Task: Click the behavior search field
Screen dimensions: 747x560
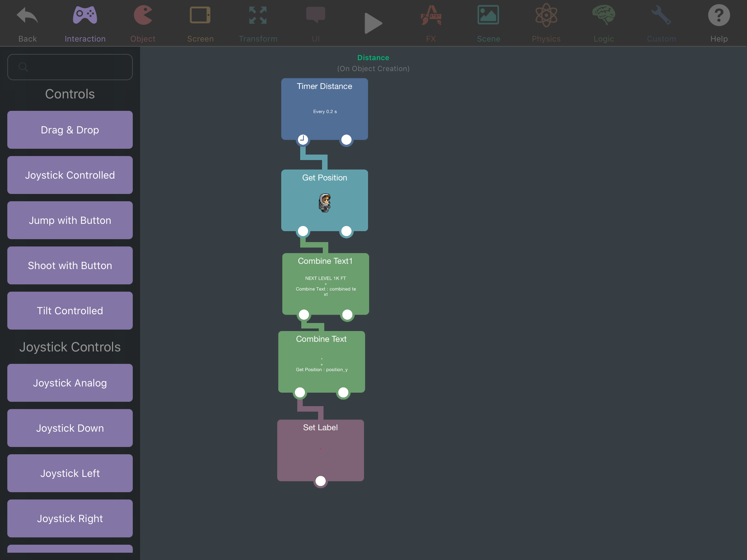Action: (70, 67)
